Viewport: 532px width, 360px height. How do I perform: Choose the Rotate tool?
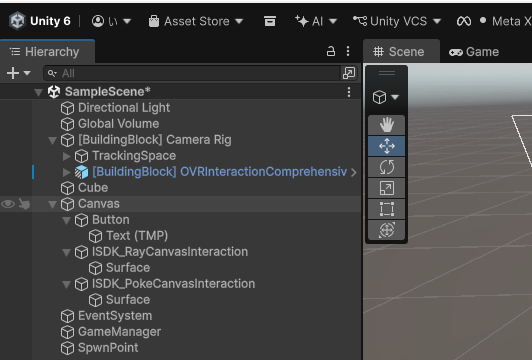pyautogui.click(x=386, y=167)
